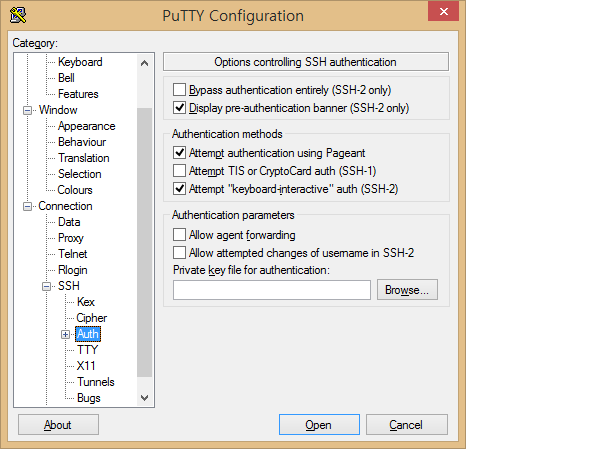This screenshot has height=449, width=614.
Task: Close the PuTTY Configuration window
Action: pos(443,11)
